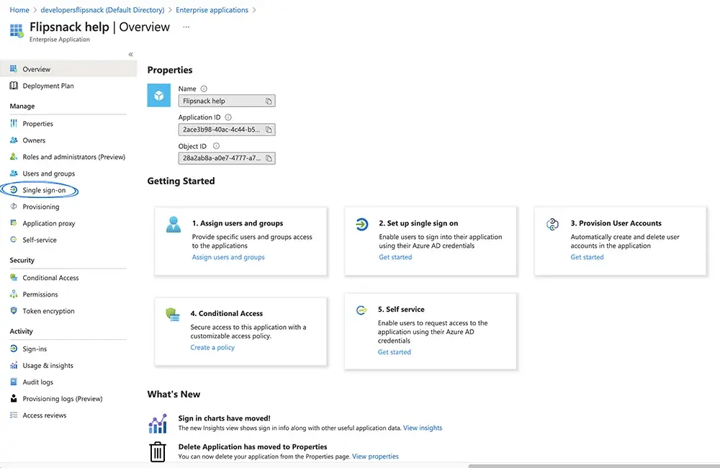The height and width of the screenshot is (468, 720).
Task: Open Single sign-on settings
Action: coord(44,190)
